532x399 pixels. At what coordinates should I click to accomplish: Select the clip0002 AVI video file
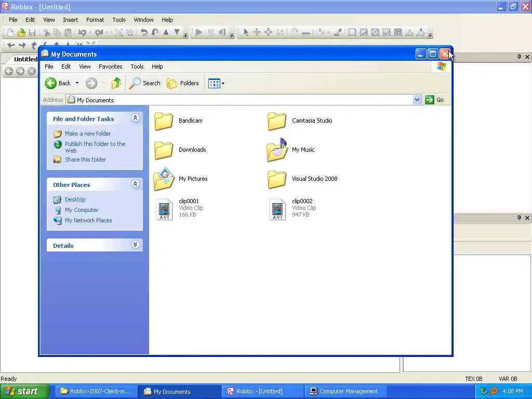click(x=292, y=208)
